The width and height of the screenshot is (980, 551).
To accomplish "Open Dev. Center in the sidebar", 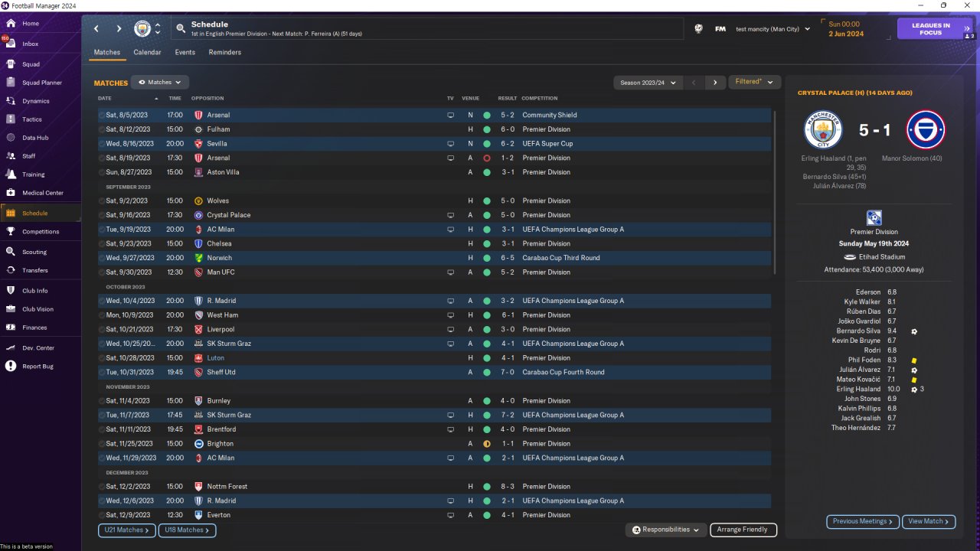I will [x=38, y=348].
